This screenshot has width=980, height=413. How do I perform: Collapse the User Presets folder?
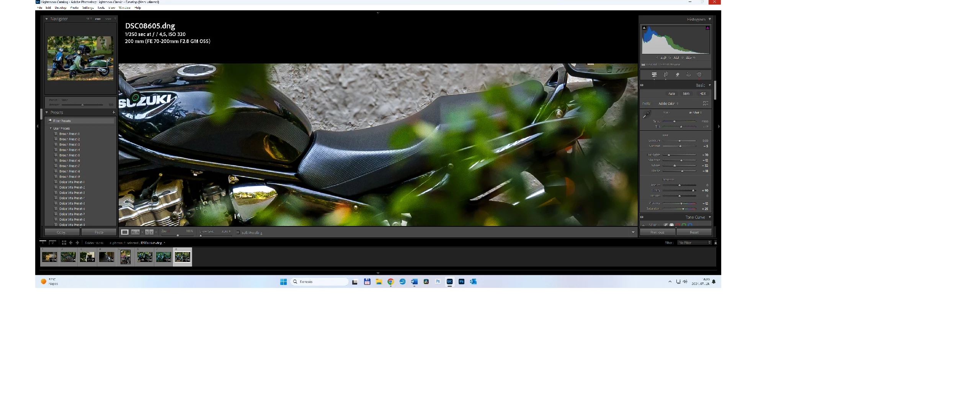51,128
